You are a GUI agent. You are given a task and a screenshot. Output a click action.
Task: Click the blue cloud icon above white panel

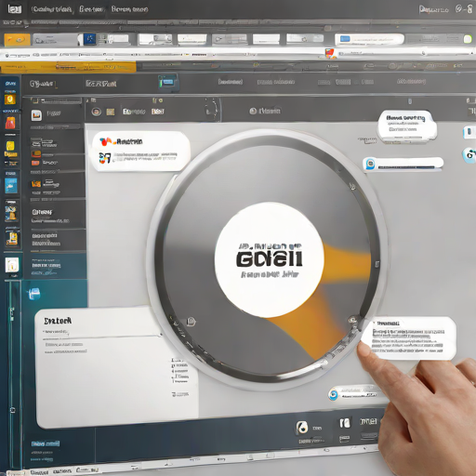click(x=34, y=294)
